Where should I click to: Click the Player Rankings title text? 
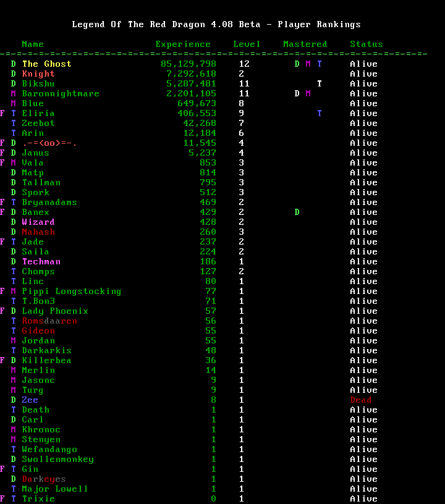coord(320,25)
